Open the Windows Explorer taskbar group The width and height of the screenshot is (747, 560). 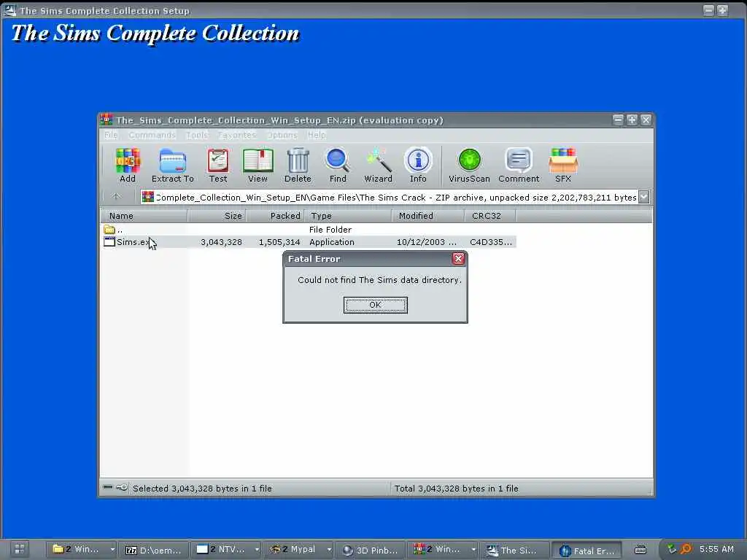(82, 550)
